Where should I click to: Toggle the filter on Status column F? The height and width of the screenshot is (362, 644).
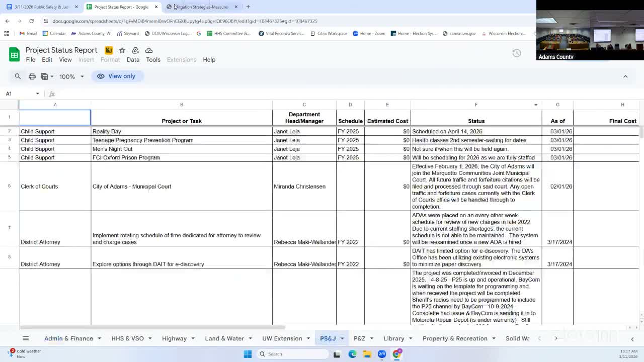(536, 105)
